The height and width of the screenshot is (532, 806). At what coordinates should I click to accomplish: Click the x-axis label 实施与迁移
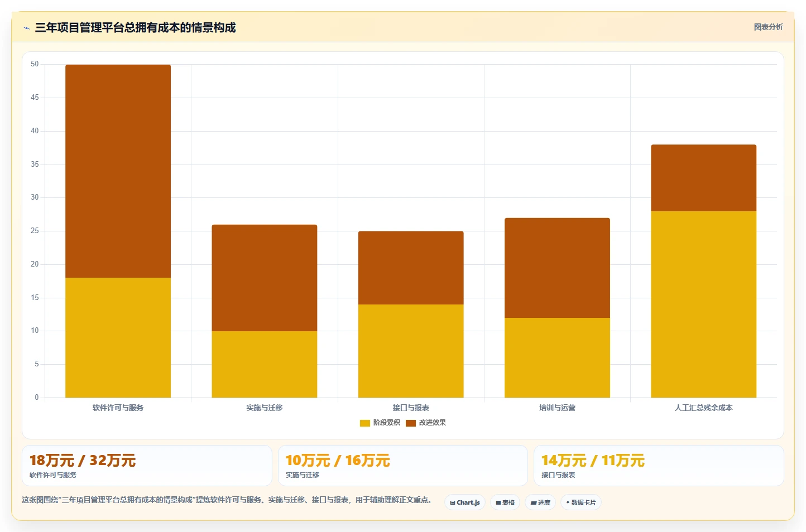point(265,408)
